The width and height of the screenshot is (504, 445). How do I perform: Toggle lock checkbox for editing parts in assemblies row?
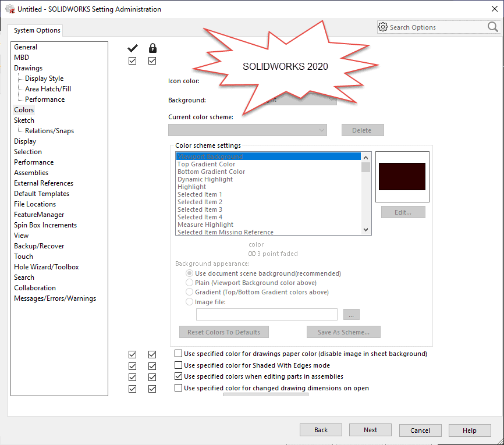(152, 377)
